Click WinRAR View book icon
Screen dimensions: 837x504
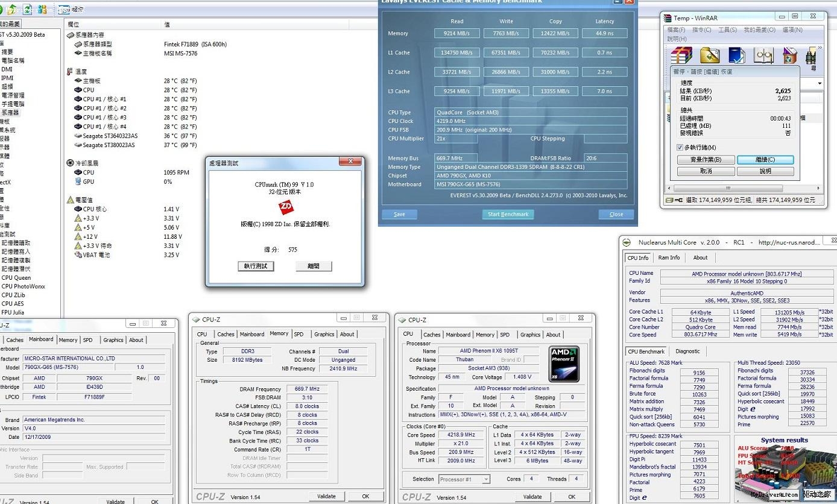tap(764, 55)
